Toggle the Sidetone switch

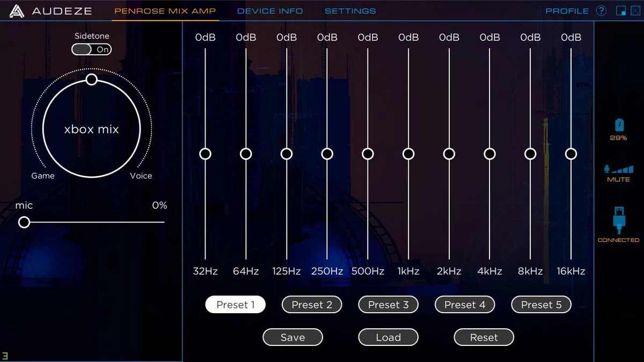(x=92, y=49)
